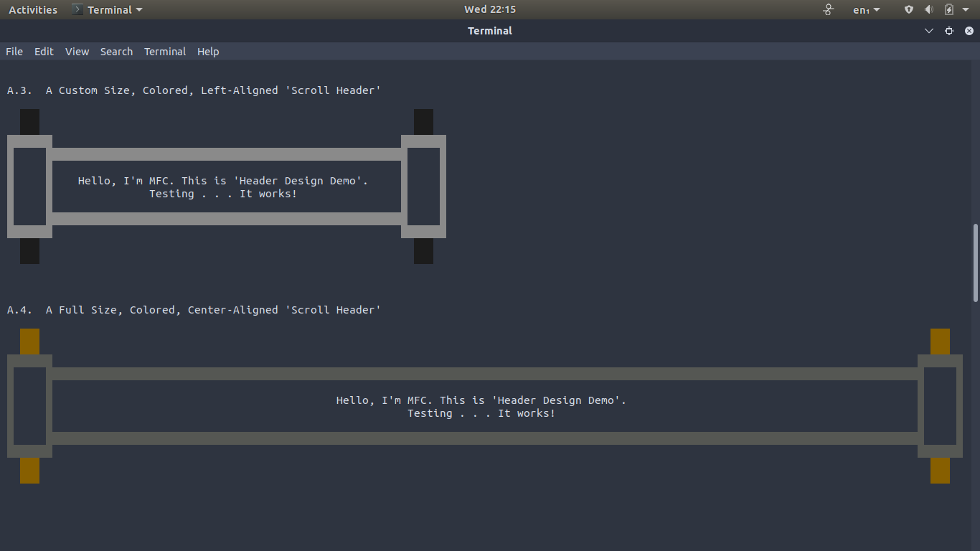Screen dimensions: 980x551
Task: Click the chevron in the Terminal titlebar
Action: 929,31
